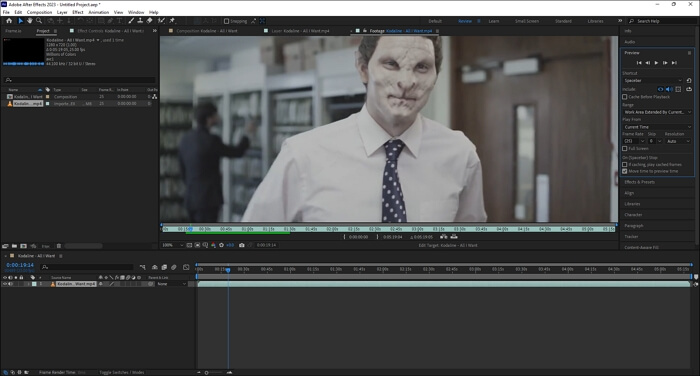The image size is (700, 376).
Task: Click the Overlay Edit icon
Action: [454, 237]
